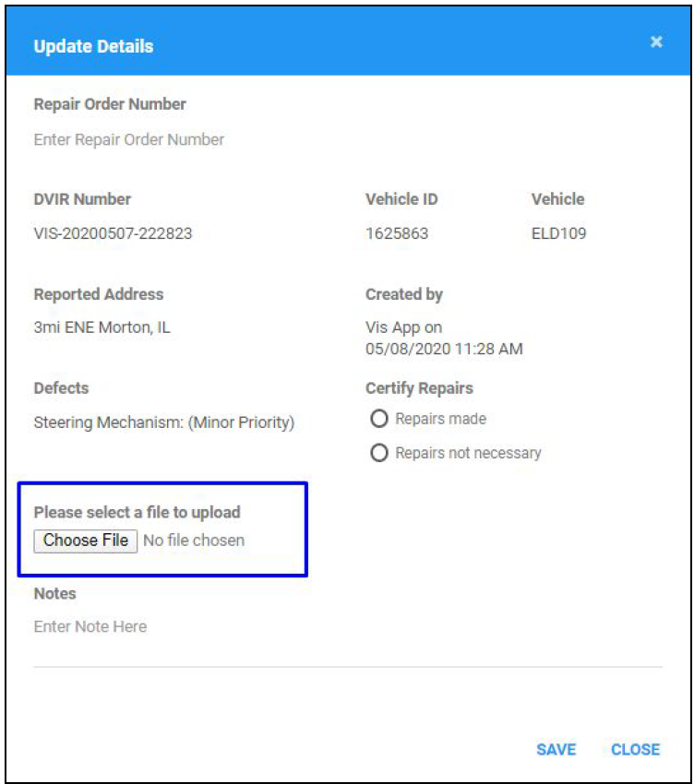The image size is (694, 784).
Task: Save the updated details
Action: pos(556,750)
